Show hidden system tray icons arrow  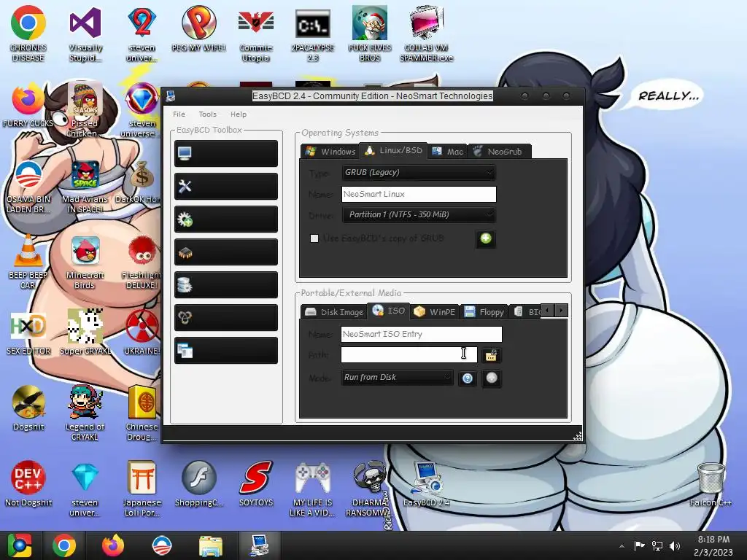point(622,546)
